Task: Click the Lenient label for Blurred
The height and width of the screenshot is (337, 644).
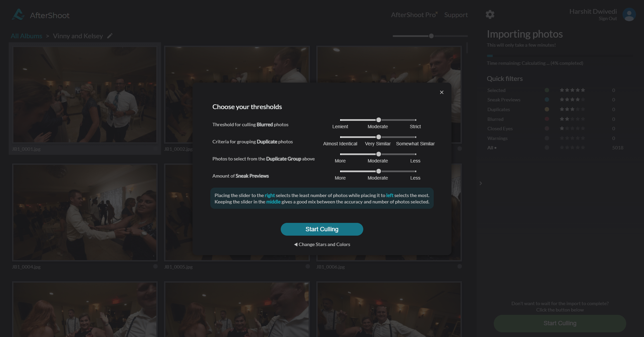Action: point(340,127)
